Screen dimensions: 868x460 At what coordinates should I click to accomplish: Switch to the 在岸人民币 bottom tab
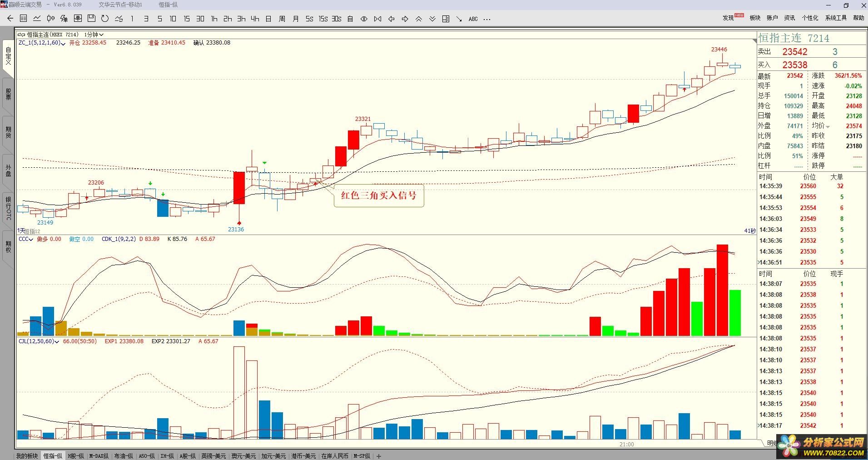335,456
